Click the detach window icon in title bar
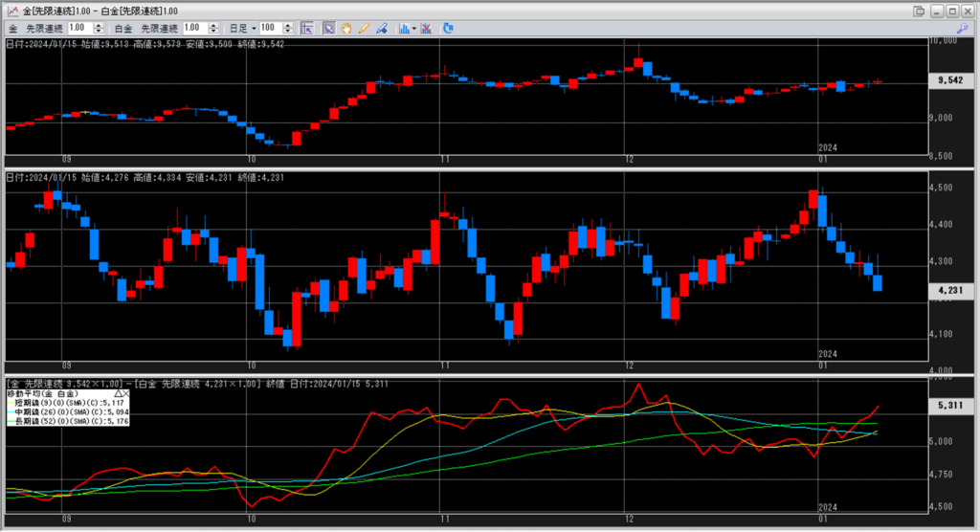 pos(920,11)
